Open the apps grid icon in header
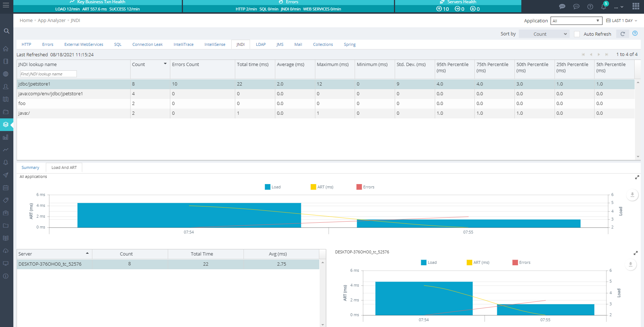This screenshot has height=327, width=644. [x=636, y=6]
